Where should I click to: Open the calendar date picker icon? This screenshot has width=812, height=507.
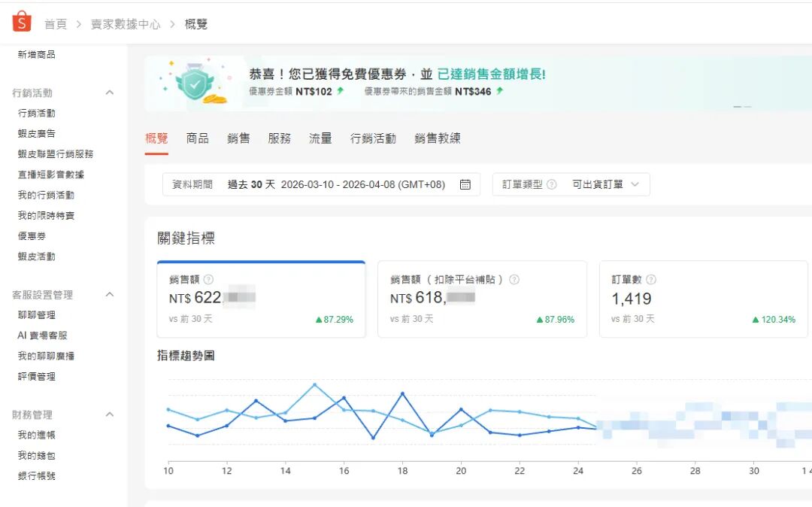pos(466,184)
